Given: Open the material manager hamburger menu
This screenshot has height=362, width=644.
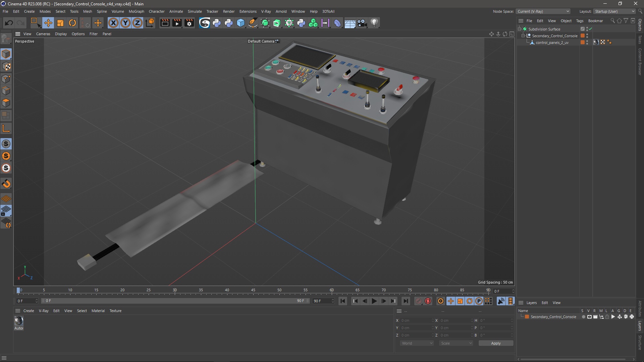Looking at the screenshot, I should tap(18, 311).
